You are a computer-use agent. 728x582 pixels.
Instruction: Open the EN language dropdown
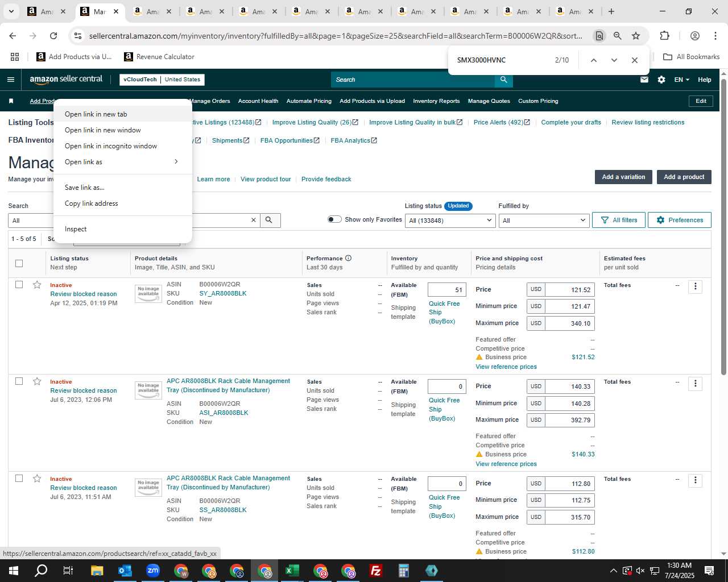pyautogui.click(x=681, y=80)
